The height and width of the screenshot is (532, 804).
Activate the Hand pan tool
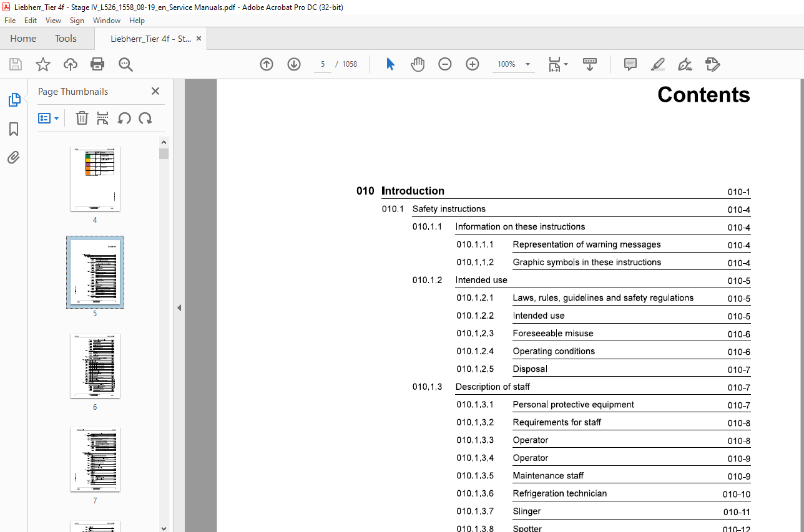[418, 64]
